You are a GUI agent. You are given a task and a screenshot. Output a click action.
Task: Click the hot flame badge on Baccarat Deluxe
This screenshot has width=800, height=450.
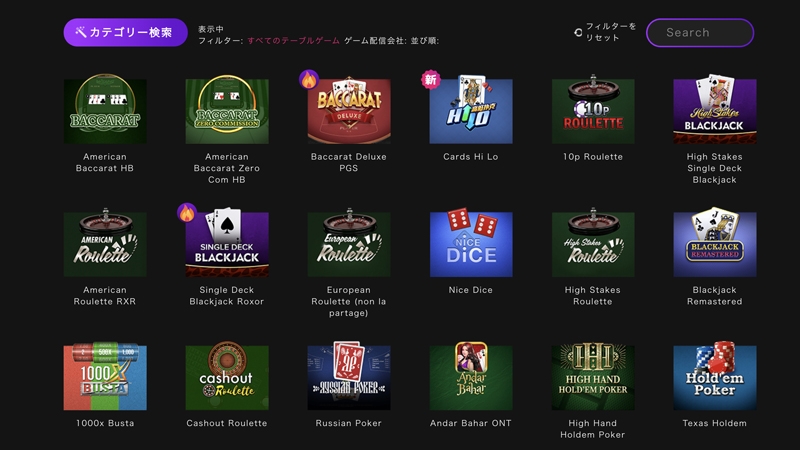click(x=309, y=80)
